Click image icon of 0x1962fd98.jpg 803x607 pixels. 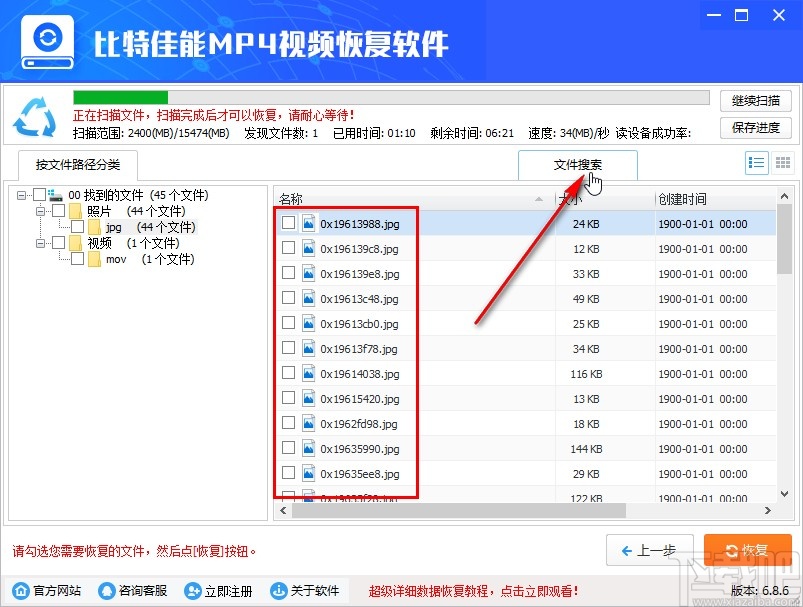(308, 424)
